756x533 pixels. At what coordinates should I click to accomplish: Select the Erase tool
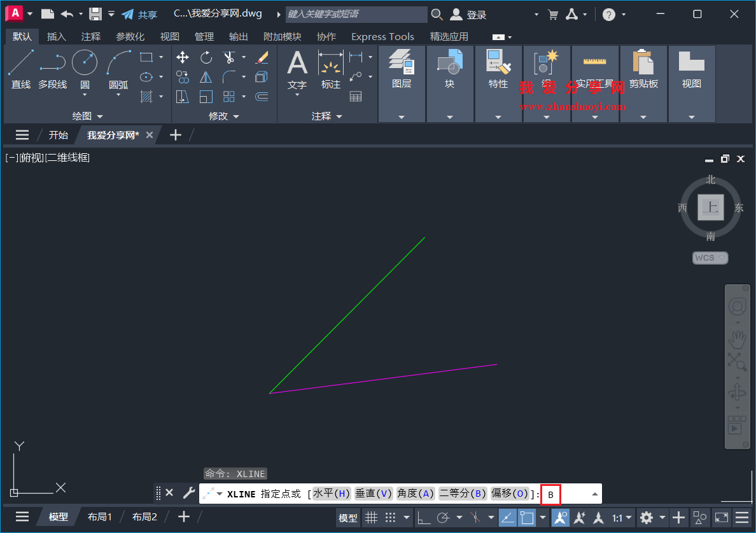[261, 57]
